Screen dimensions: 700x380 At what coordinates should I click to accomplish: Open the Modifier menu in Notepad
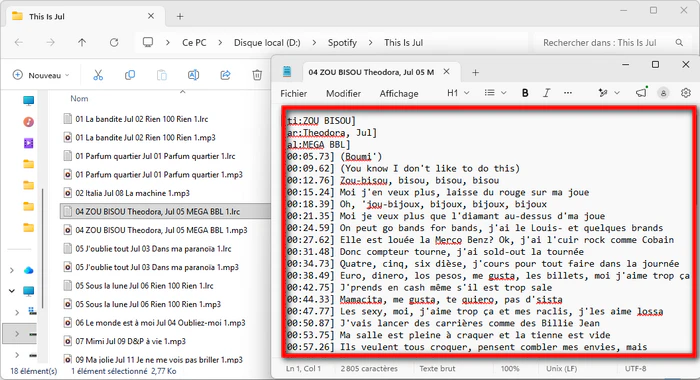tap(343, 93)
